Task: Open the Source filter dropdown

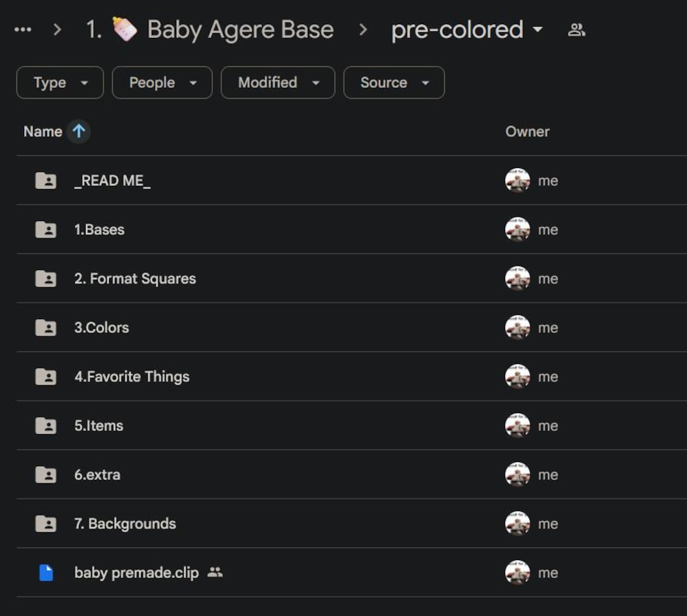Action: 394,82
